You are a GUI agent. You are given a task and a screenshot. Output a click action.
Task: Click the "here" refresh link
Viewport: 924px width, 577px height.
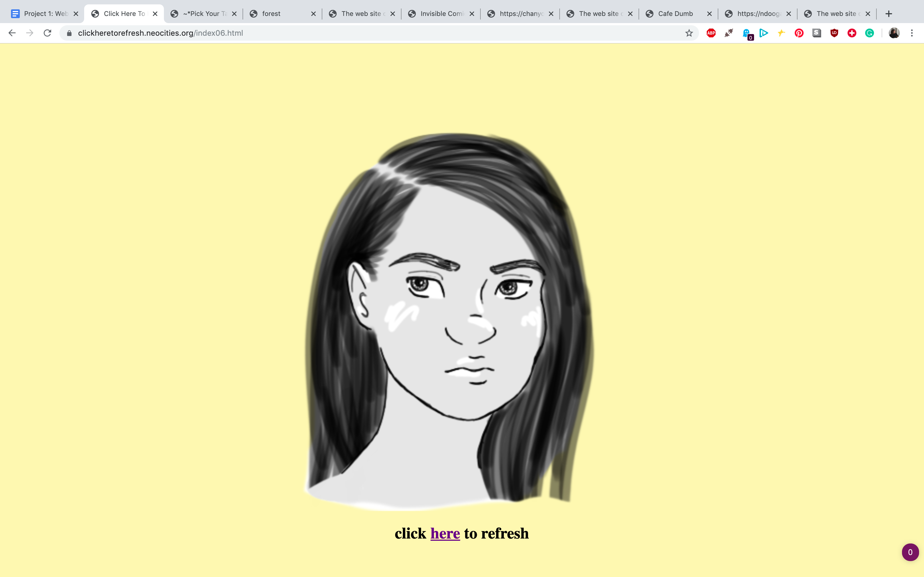tap(445, 534)
